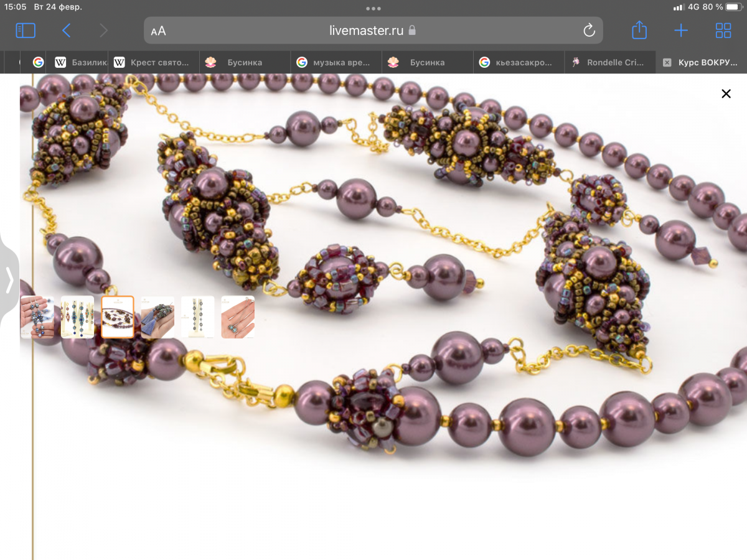Close the Курс ВОКРУ tab
747x560 pixels.
667,63
